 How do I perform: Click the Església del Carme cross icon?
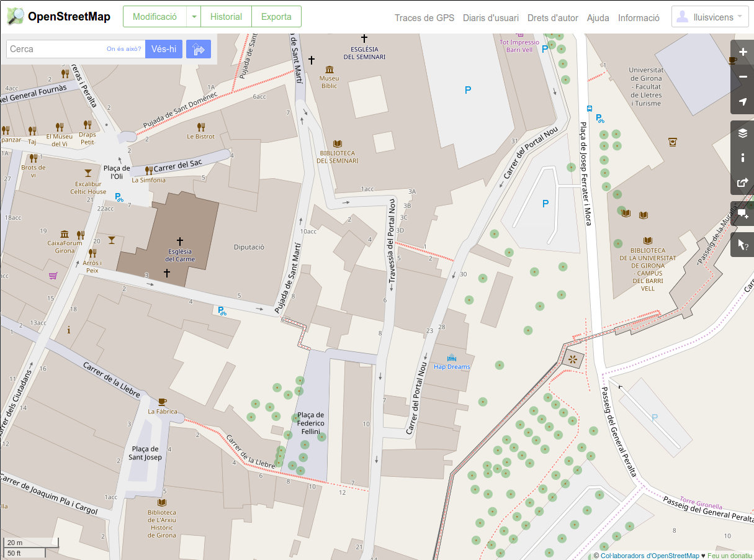click(180, 240)
